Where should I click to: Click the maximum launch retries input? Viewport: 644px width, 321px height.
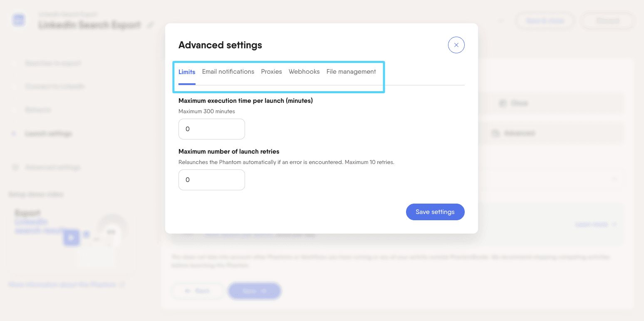(x=211, y=180)
